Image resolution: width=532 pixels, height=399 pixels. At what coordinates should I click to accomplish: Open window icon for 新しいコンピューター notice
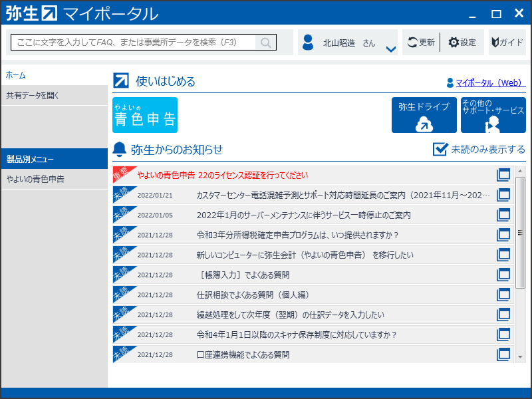pyautogui.click(x=503, y=255)
